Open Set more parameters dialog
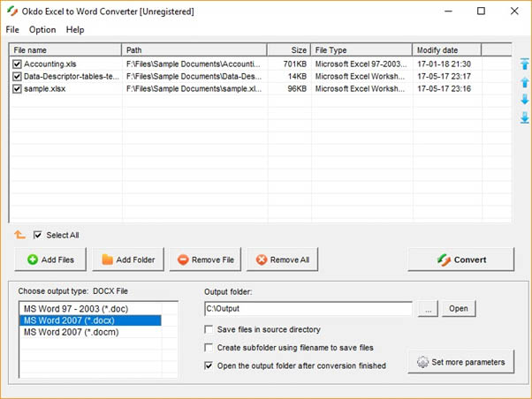The height and width of the screenshot is (399, 532). pos(461,362)
